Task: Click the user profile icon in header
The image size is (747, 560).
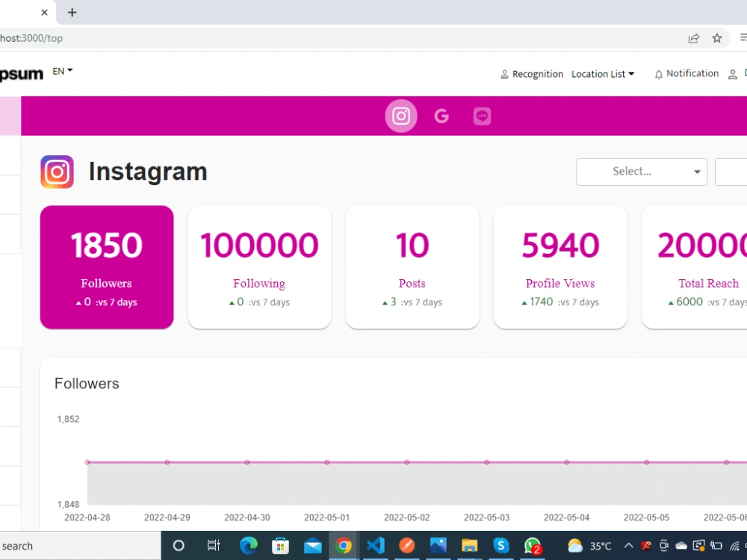Action: pos(732,74)
